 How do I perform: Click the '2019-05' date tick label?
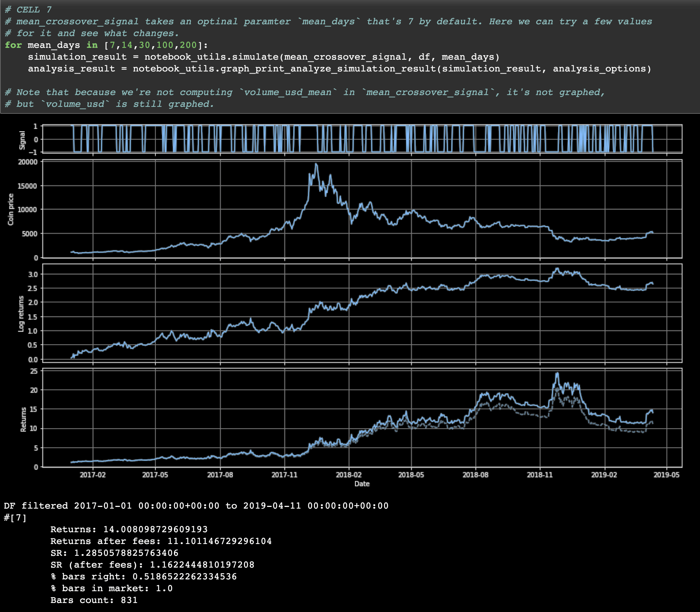[667, 475]
